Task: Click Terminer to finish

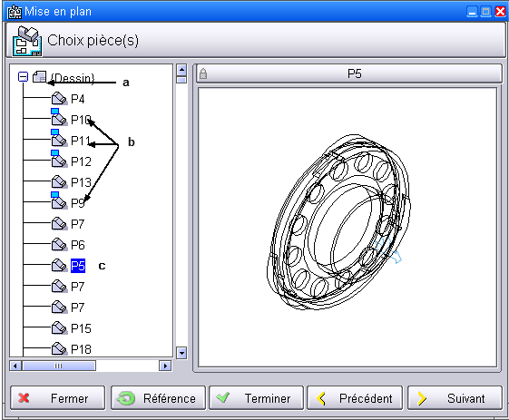Action: coord(257,398)
